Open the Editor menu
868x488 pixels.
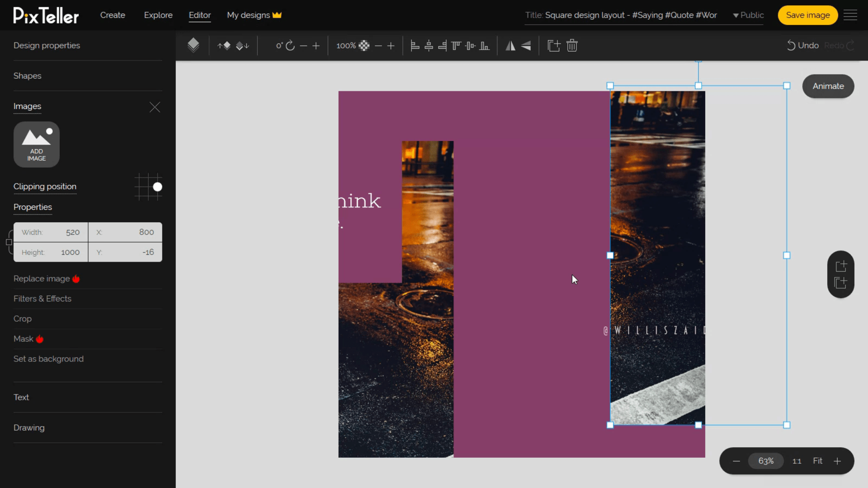coord(200,15)
